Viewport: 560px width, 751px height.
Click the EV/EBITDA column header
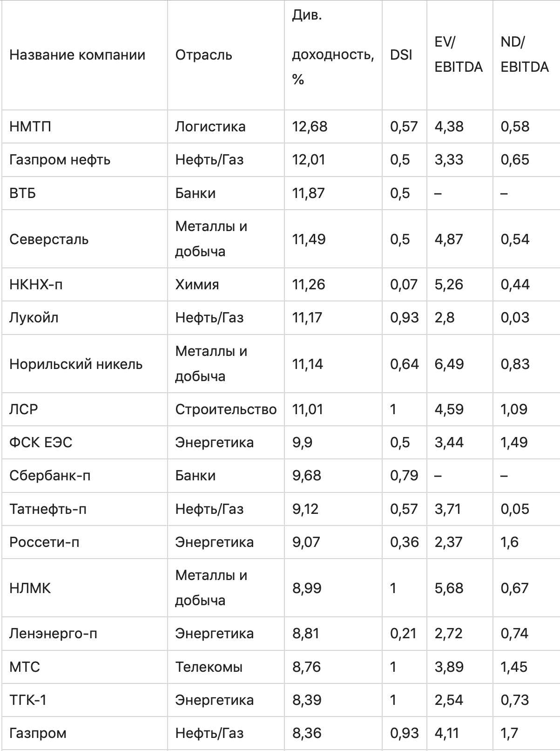point(459,55)
